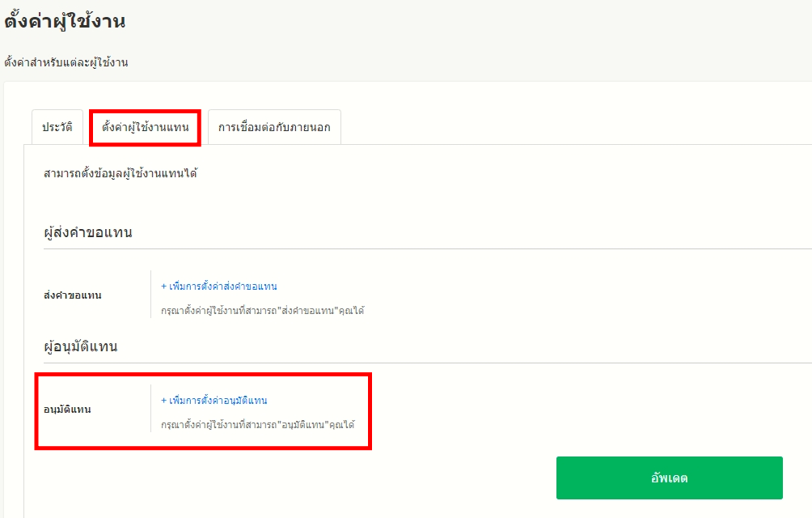Click the plus sign before เพิ่มการตั้งค่าส่งคำขอแทน
The height and width of the screenshot is (518, 812).
163,287
